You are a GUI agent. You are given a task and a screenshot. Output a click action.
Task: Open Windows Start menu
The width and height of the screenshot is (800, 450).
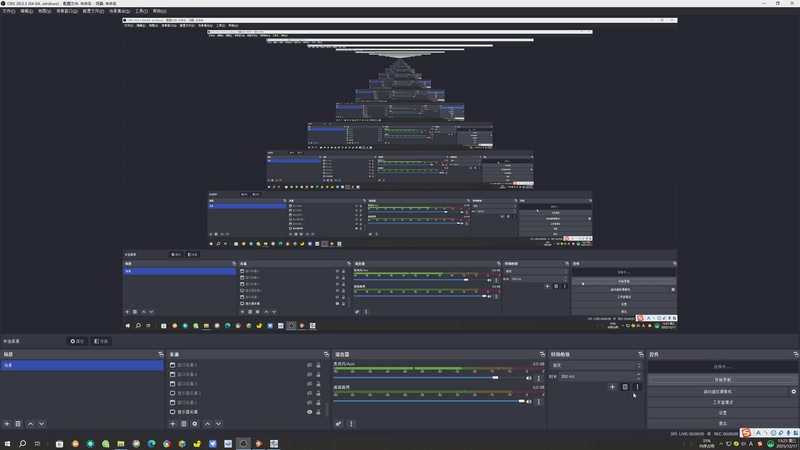pyautogui.click(x=7, y=444)
